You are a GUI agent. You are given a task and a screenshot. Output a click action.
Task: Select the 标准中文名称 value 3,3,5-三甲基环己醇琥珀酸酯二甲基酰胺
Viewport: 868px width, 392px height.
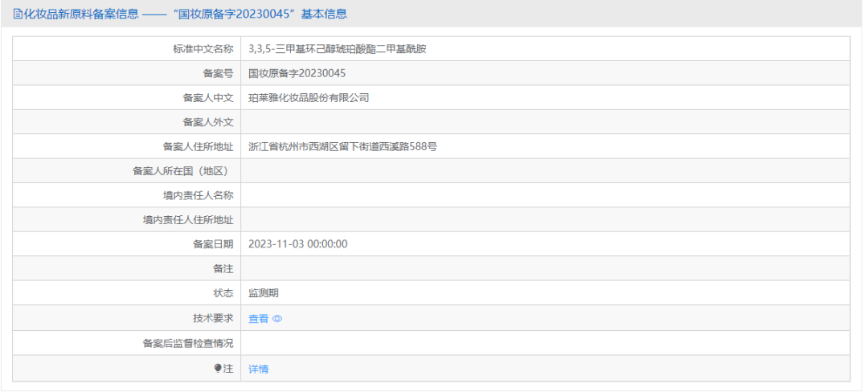337,49
